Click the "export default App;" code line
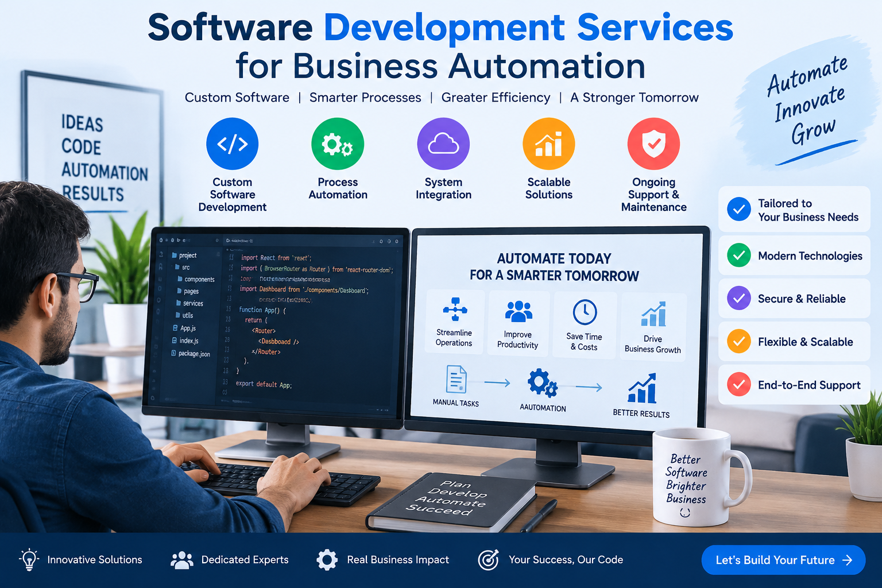The height and width of the screenshot is (588, 882). coord(264,384)
